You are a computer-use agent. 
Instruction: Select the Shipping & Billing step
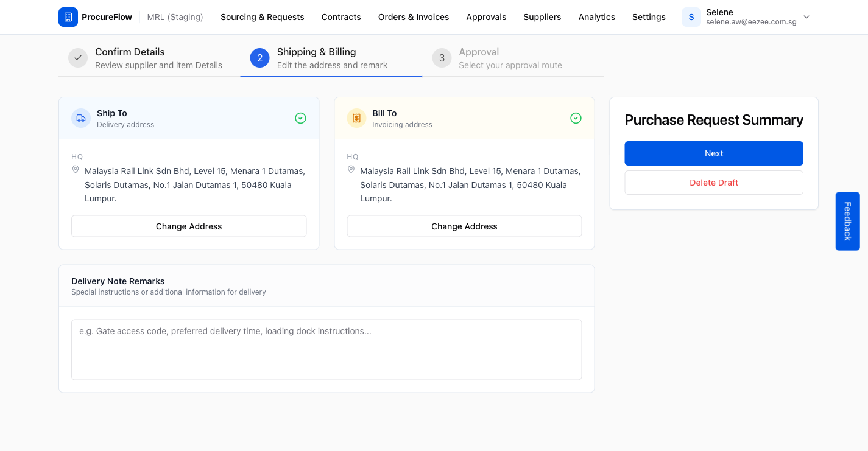point(331,58)
